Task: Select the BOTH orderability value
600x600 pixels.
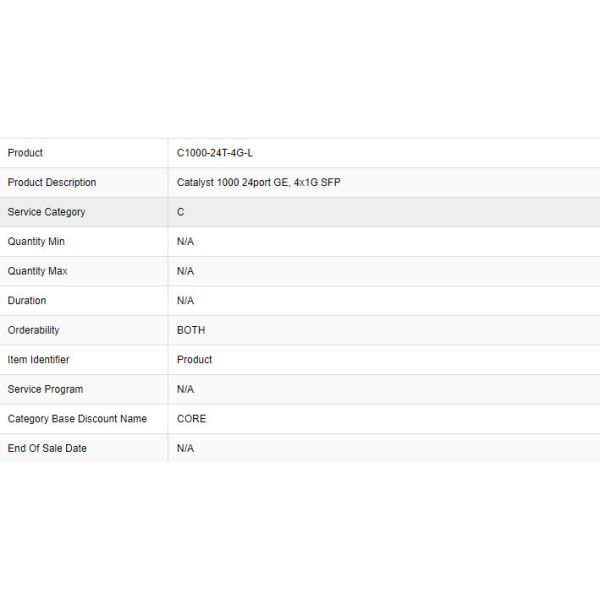Action: [191, 330]
